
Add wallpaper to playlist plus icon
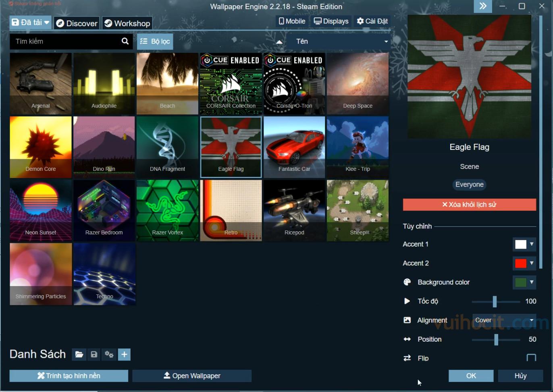124,355
